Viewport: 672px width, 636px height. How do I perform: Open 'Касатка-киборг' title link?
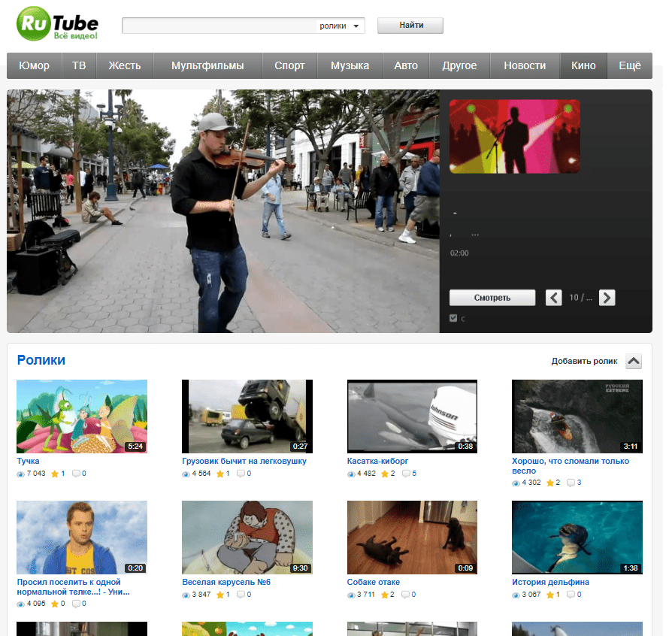click(x=377, y=461)
